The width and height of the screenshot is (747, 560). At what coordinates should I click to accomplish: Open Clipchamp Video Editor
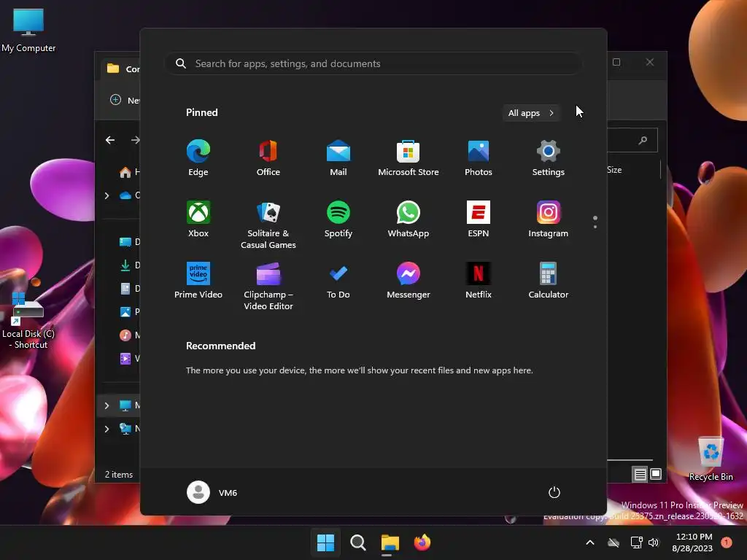pos(268,286)
